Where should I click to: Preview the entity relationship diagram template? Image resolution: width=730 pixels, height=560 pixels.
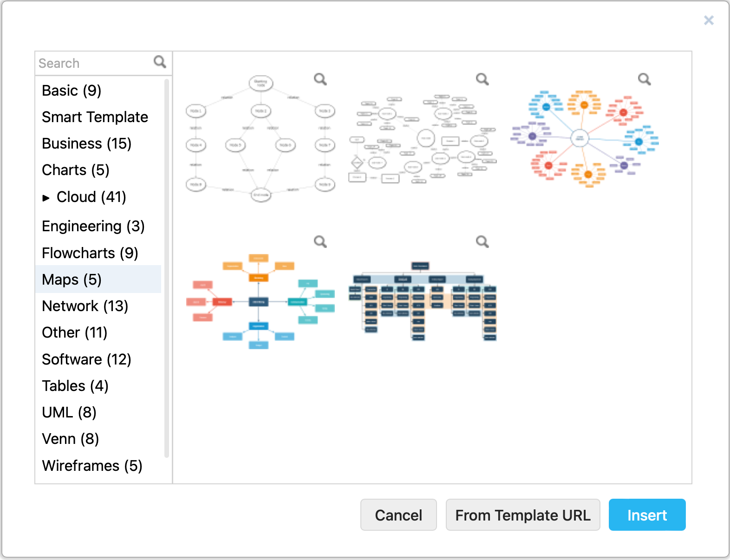482,79
